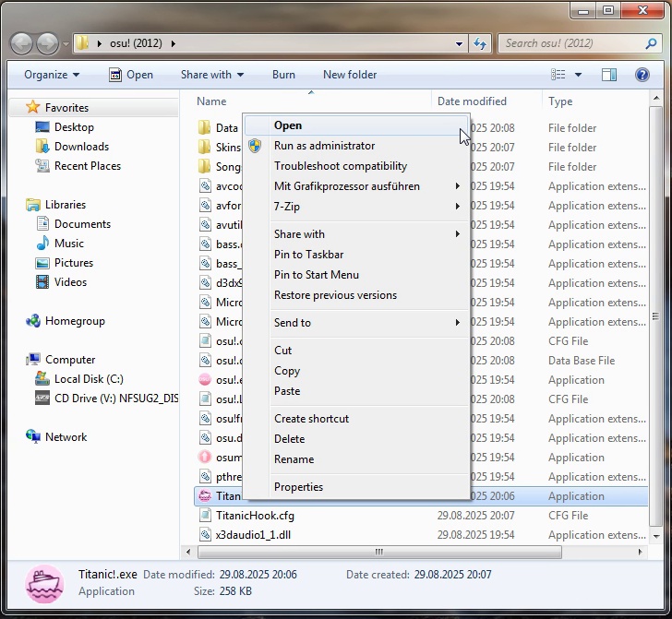Open the address bar history dropdown
Screen dimensions: 672x619
point(459,43)
